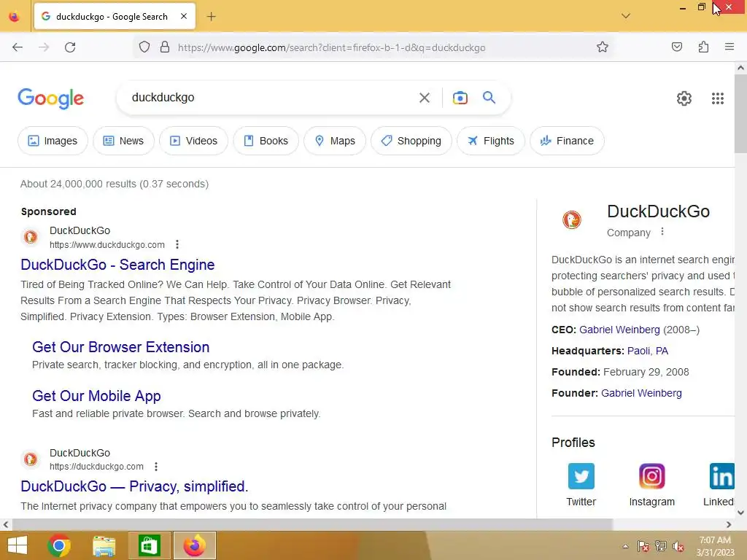Open Paoli, PA headquarters link
Image resolution: width=747 pixels, height=560 pixels.
pos(648,351)
